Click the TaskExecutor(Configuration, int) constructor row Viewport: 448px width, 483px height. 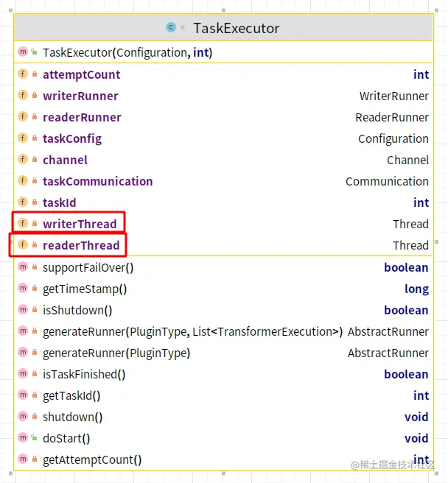pyautogui.click(x=223, y=52)
